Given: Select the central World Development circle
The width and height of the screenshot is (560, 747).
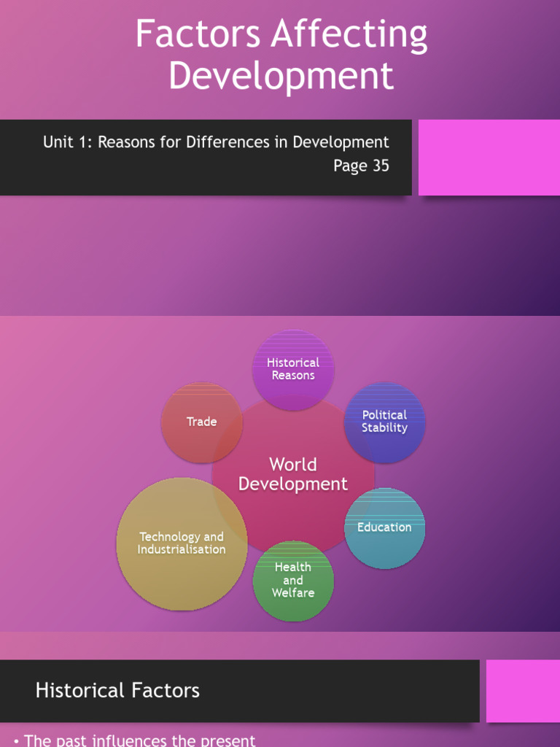Looking at the screenshot, I should tap(293, 474).
